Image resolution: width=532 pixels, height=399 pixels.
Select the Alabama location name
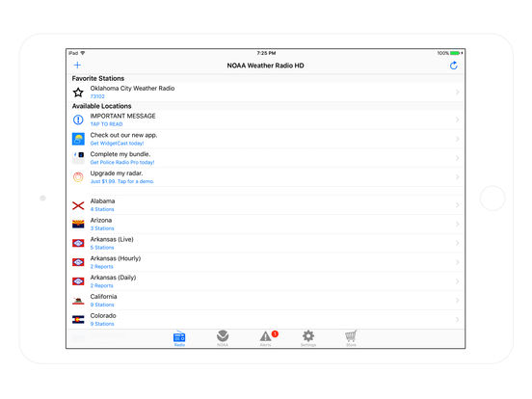coord(102,200)
